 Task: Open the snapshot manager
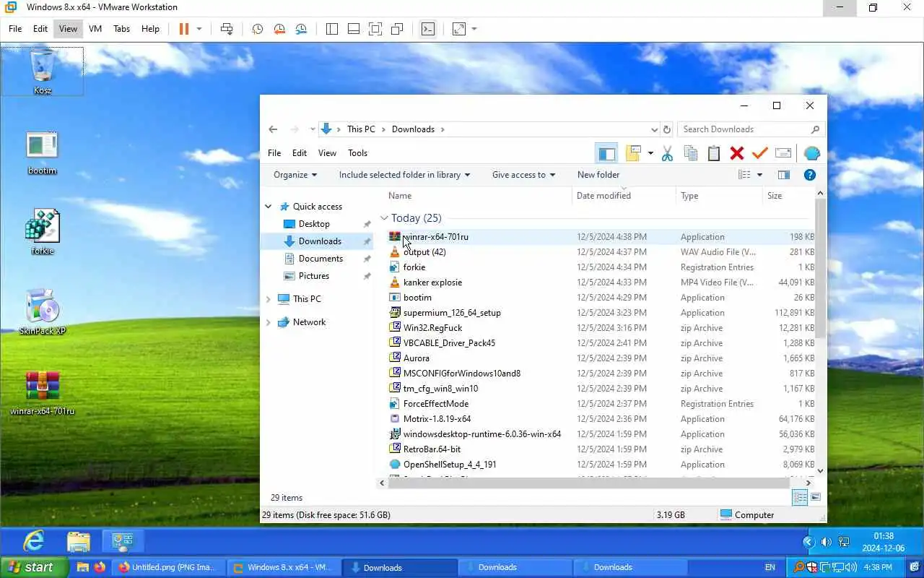click(x=301, y=29)
